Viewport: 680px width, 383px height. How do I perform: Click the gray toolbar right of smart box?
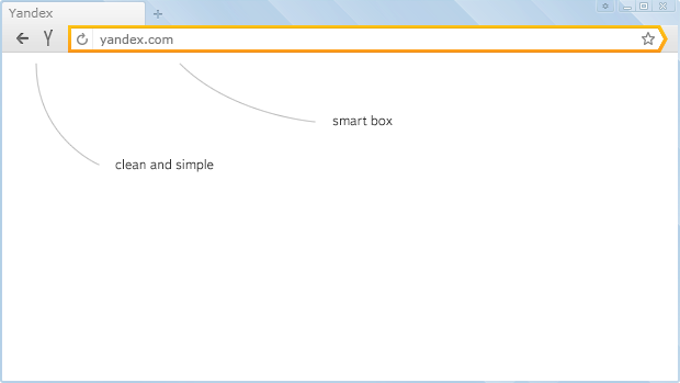(673, 39)
